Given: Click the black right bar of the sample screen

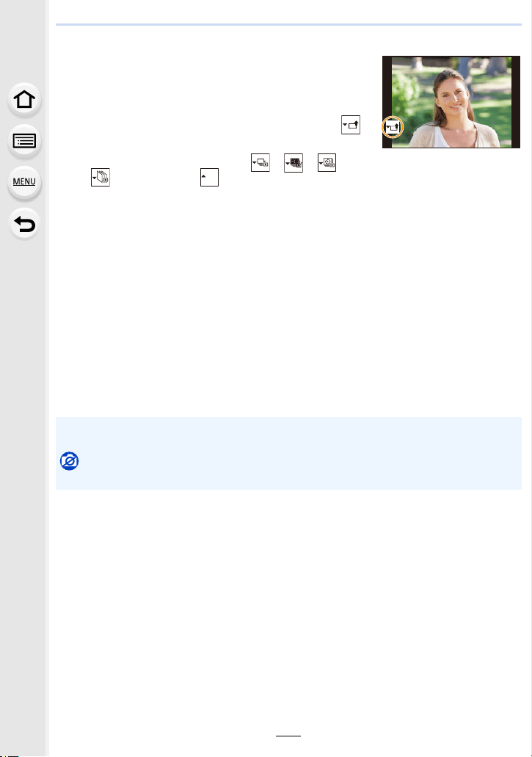Looking at the screenshot, I should tap(516, 102).
